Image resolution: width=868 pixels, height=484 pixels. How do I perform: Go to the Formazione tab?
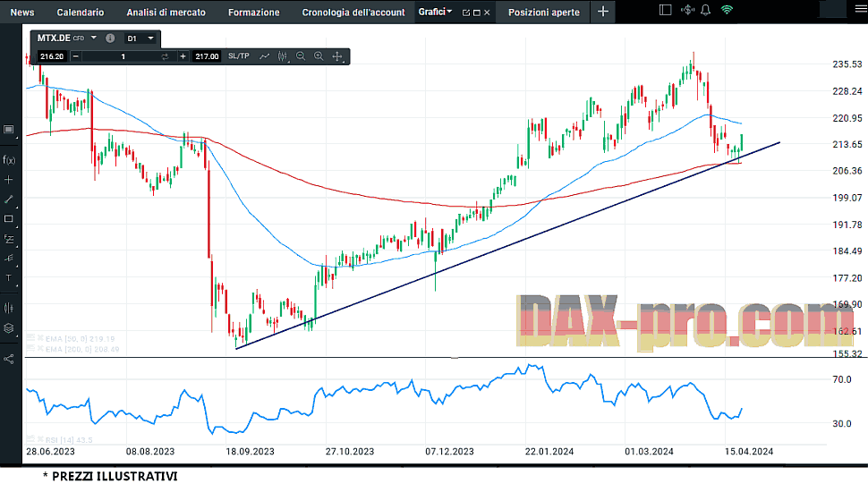pos(253,13)
